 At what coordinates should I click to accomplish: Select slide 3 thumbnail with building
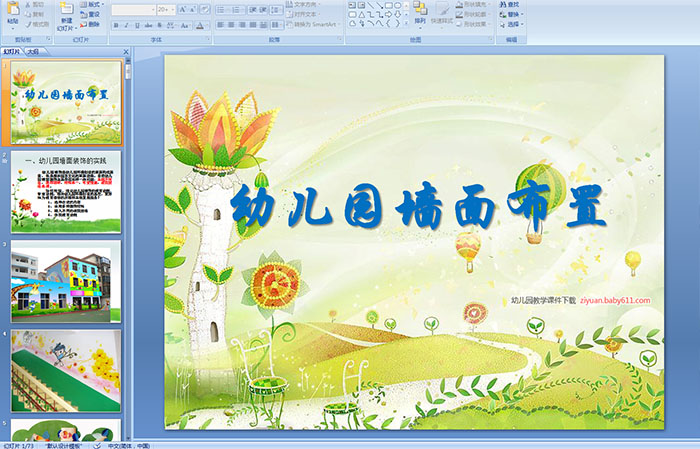[x=66, y=281]
